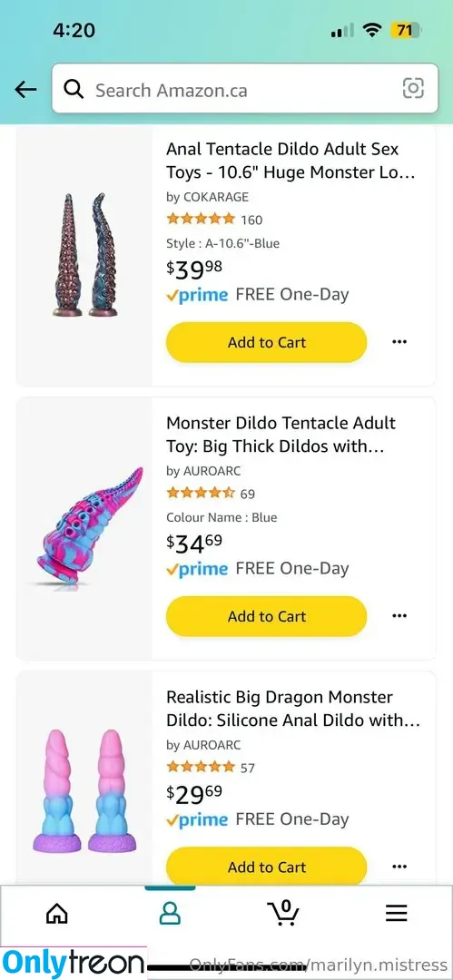Open the shopping cart icon

pos(283,913)
